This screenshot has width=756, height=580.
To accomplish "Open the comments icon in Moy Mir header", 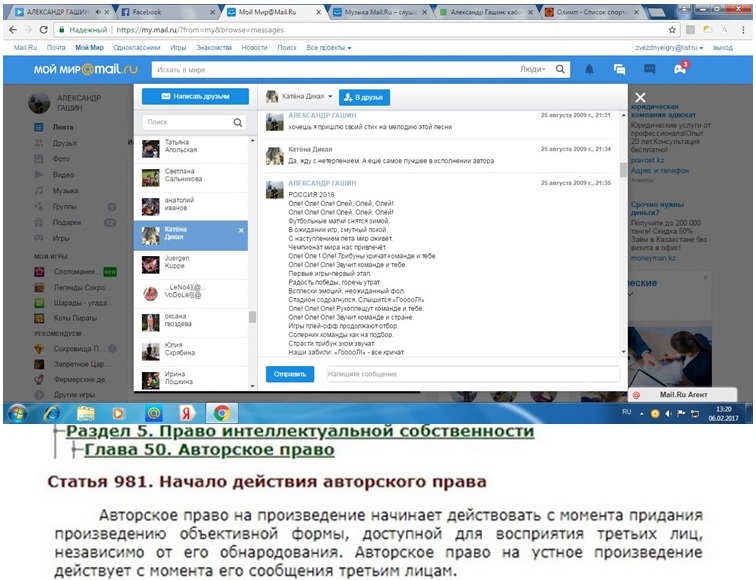I will (x=649, y=69).
